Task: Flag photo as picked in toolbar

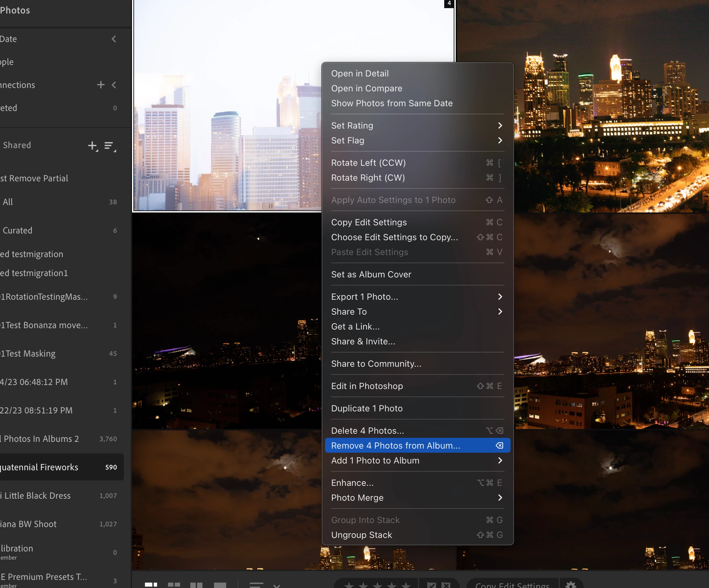Action: [431, 585]
